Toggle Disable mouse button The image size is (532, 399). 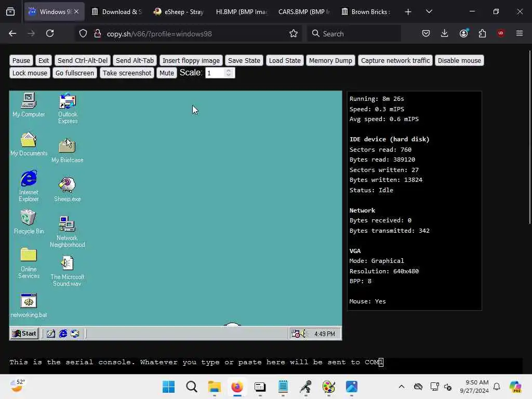click(x=459, y=60)
